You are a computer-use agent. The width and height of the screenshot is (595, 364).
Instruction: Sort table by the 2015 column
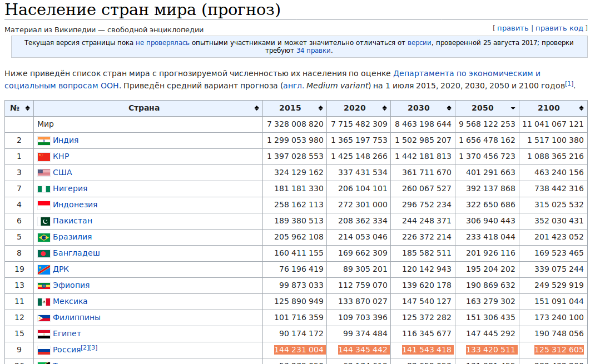click(320, 108)
